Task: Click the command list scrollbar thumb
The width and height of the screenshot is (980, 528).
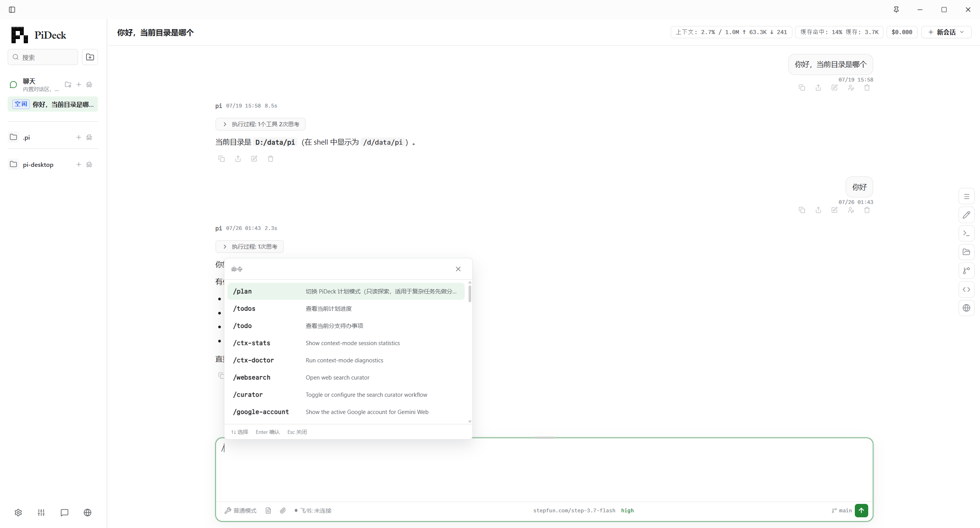Action: coord(470,293)
